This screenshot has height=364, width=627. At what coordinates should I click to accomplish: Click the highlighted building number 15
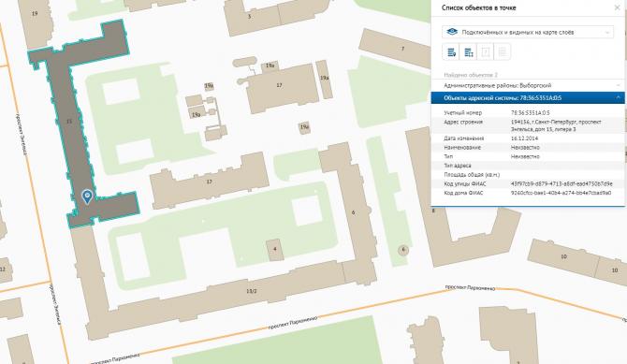point(69,121)
